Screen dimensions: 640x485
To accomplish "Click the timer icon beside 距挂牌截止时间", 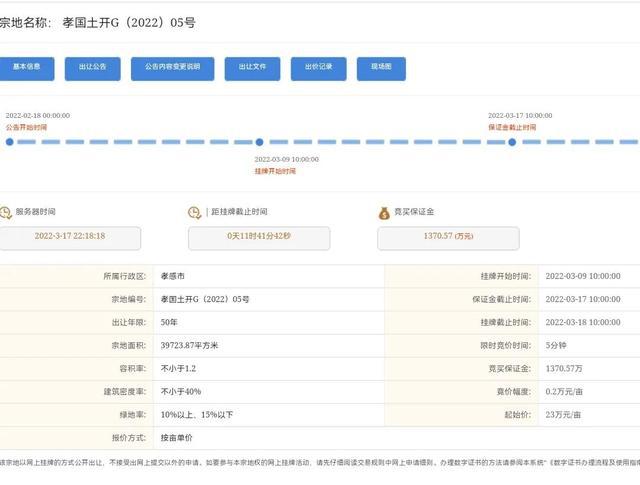I will pos(194,212).
